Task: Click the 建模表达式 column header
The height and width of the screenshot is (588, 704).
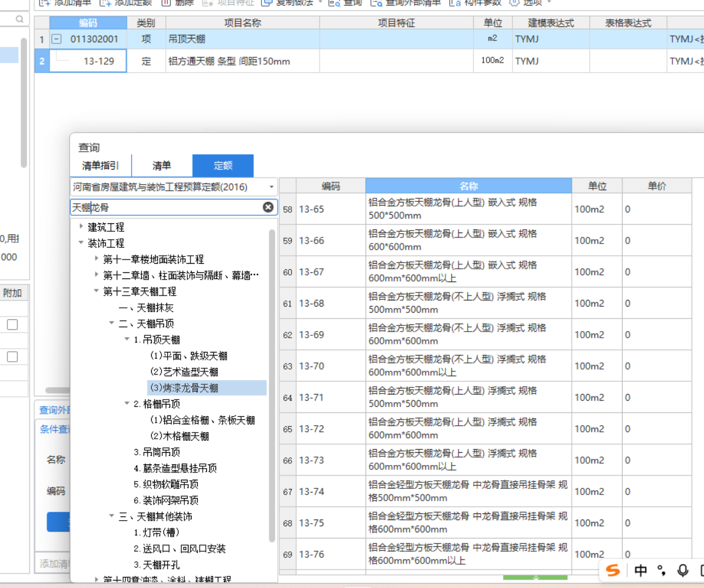Action: (x=551, y=23)
